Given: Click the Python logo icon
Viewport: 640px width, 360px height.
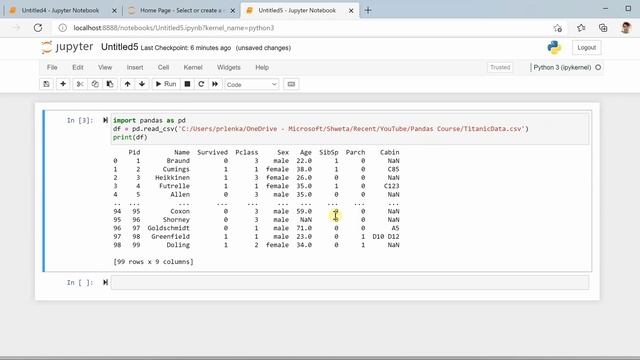Looking at the screenshot, I should pyautogui.click(x=554, y=48).
